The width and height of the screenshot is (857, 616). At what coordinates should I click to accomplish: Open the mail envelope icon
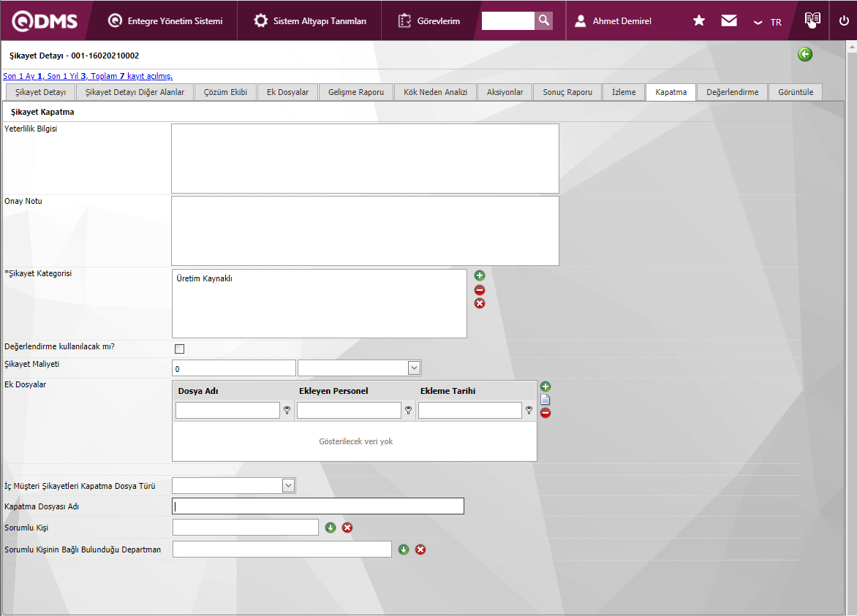pos(729,20)
